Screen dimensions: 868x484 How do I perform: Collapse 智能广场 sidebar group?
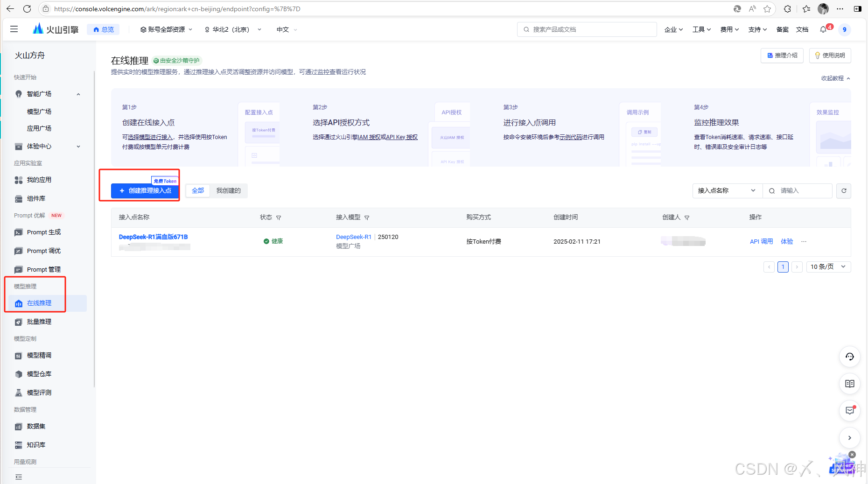click(78, 94)
